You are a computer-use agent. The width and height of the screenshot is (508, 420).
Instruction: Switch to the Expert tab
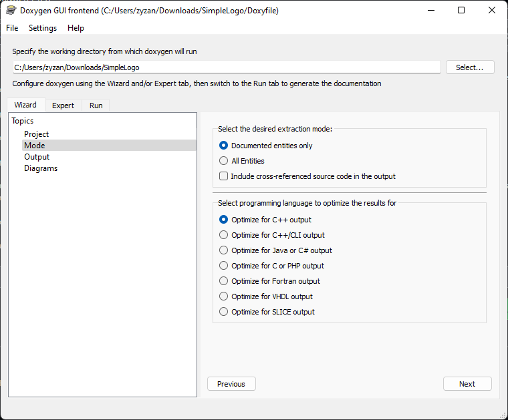(x=63, y=106)
